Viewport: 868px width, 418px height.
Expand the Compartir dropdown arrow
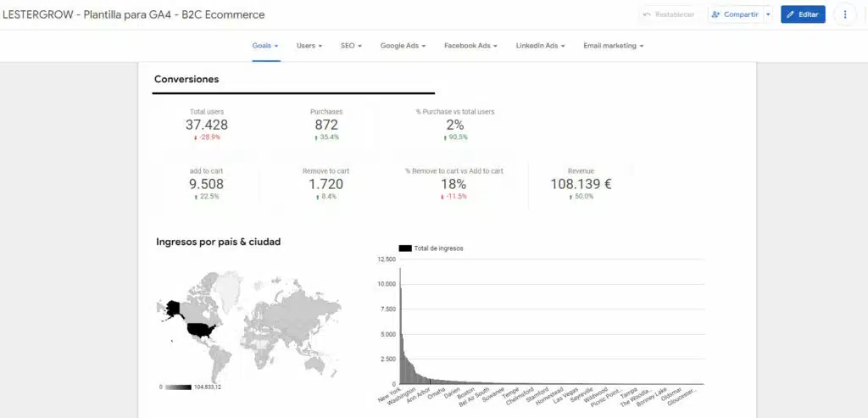click(768, 14)
